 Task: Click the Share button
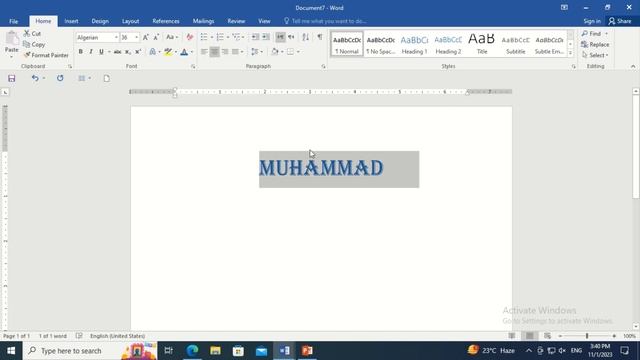coord(620,21)
